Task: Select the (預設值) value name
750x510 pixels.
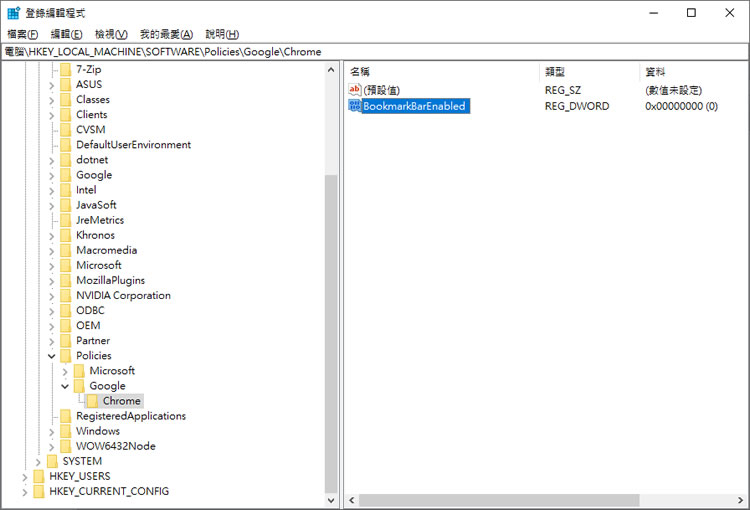Action: point(381,90)
